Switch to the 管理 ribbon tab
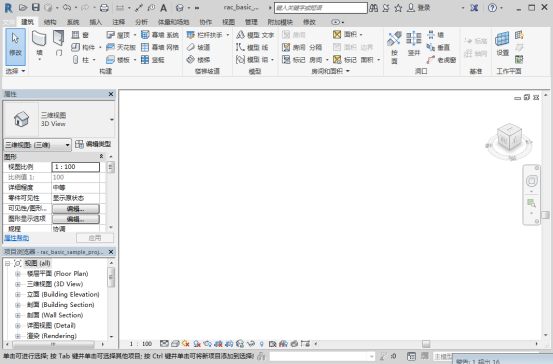This screenshot has height=364, width=553. click(251, 22)
